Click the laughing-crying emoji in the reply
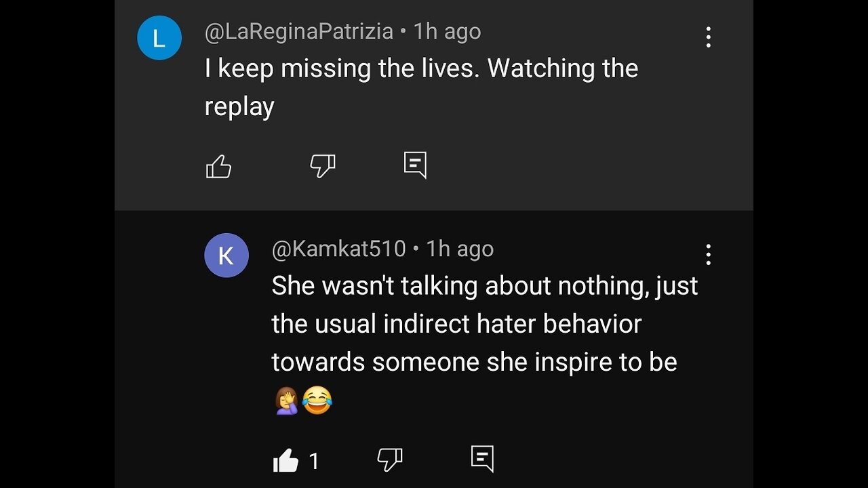The image size is (868, 488). pos(317,401)
